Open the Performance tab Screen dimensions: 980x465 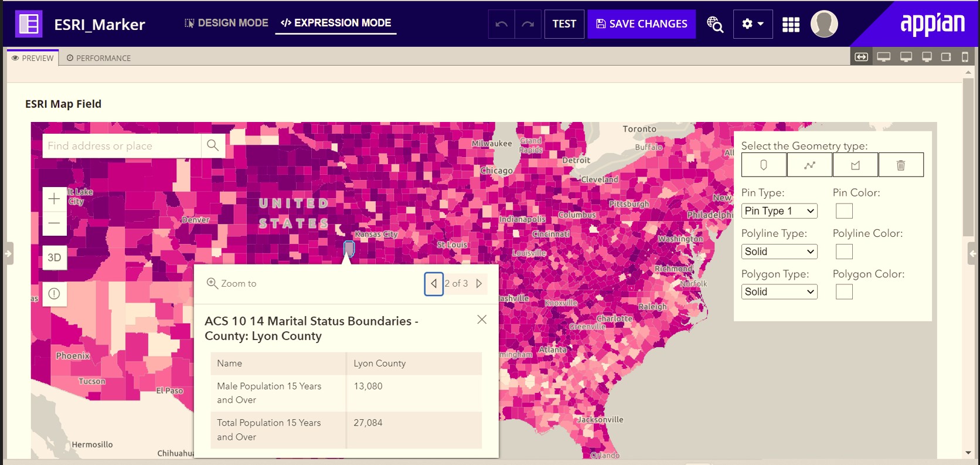[x=98, y=58]
